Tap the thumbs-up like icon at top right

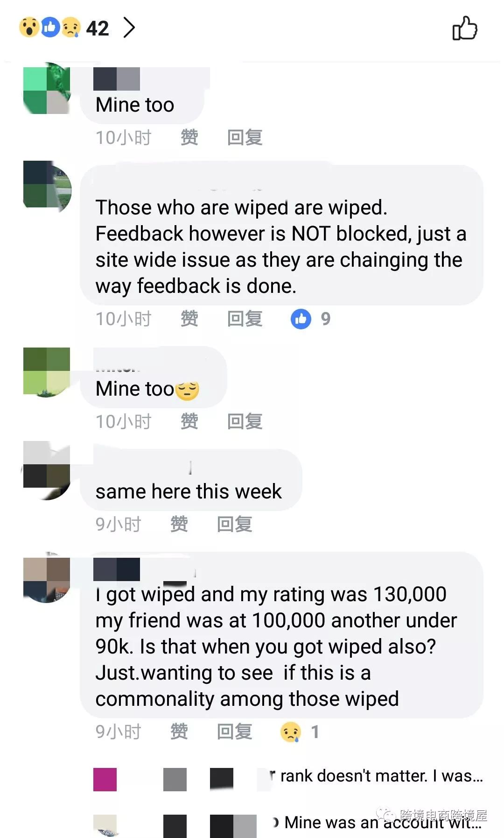tap(465, 28)
